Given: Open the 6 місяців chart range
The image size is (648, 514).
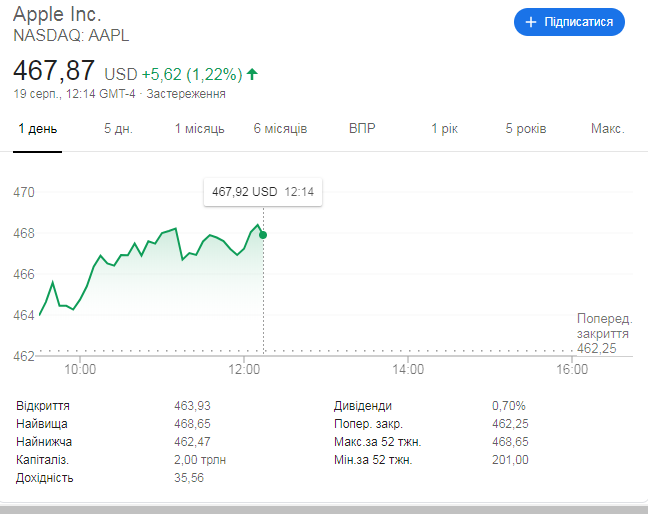Looking at the screenshot, I should (x=280, y=128).
